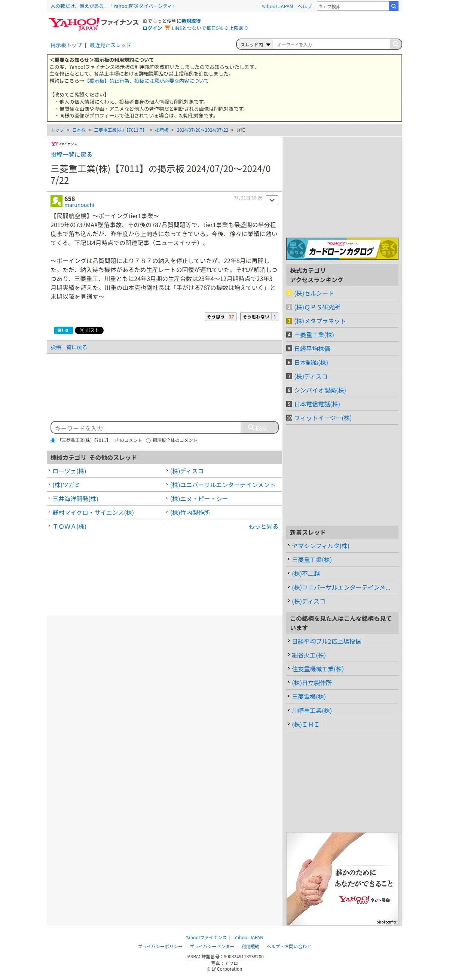Open related stock 川崎重工業(株)
Image resolution: width=449 pixels, height=980 pixels.
(312, 711)
